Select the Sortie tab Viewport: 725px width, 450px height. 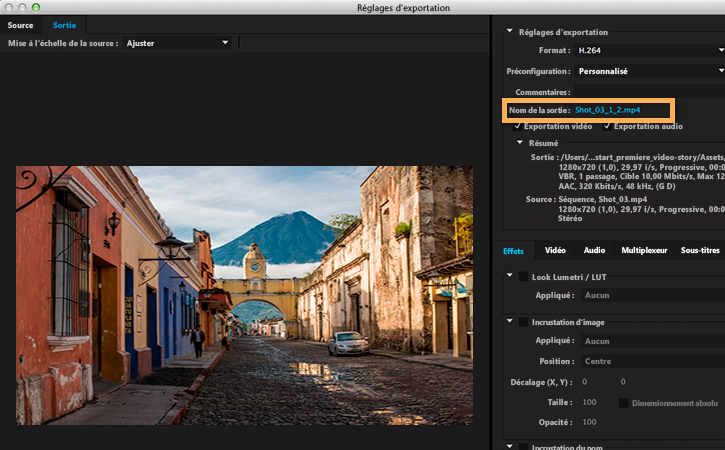(x=64, y=25)
